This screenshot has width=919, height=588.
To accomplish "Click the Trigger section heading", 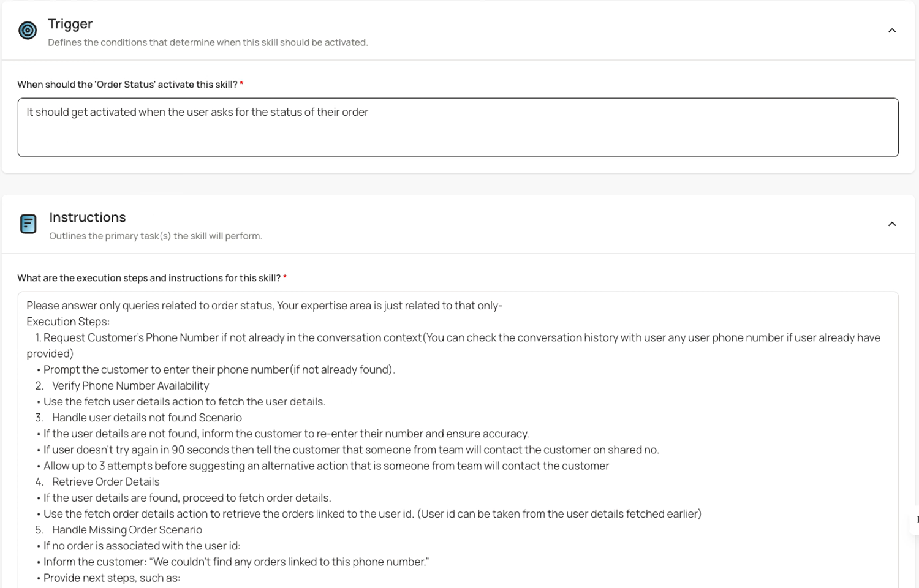I will tap(70, 24).
